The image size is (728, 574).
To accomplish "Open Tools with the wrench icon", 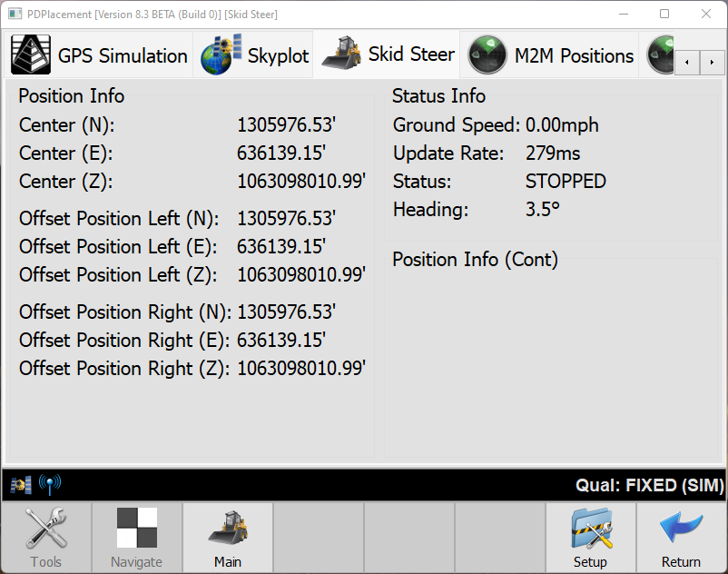I will point(46,538).
